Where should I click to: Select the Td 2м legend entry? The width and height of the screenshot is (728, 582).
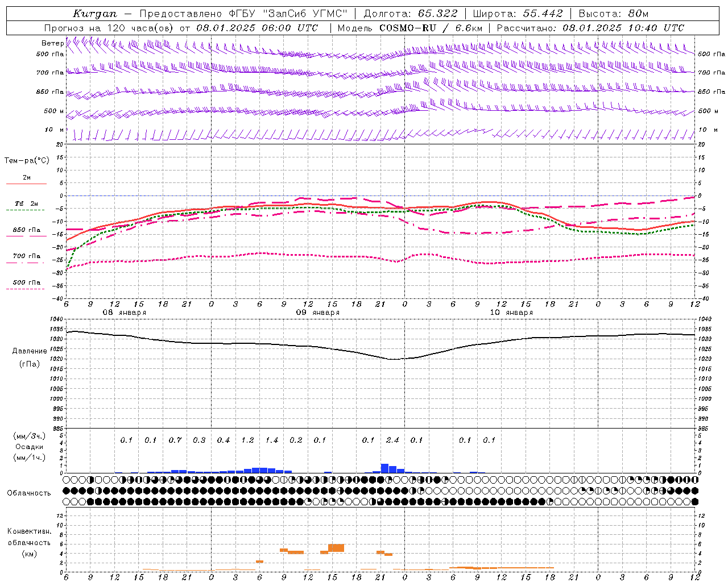tap(26, 203)
